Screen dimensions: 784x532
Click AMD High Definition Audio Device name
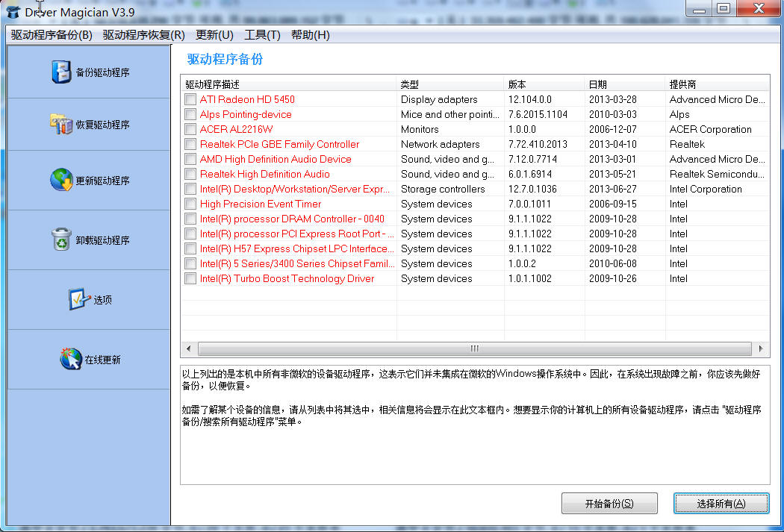tap(276, 160)
